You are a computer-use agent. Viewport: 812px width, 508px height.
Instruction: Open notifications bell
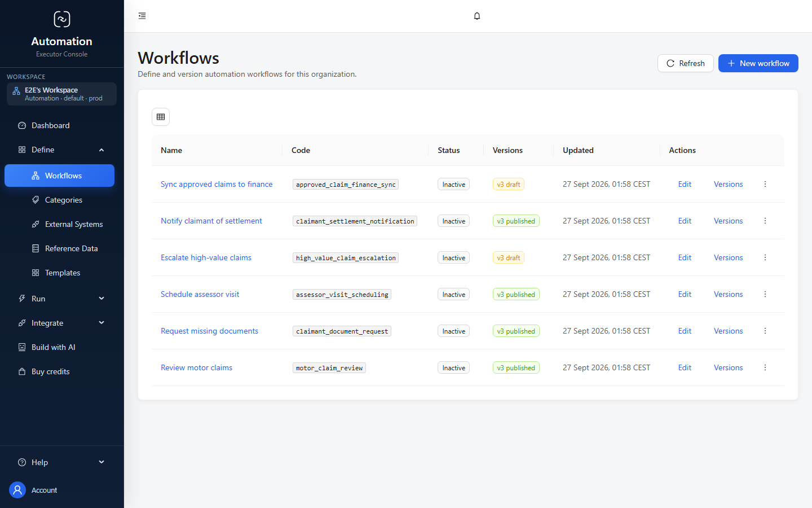point(477,16)
